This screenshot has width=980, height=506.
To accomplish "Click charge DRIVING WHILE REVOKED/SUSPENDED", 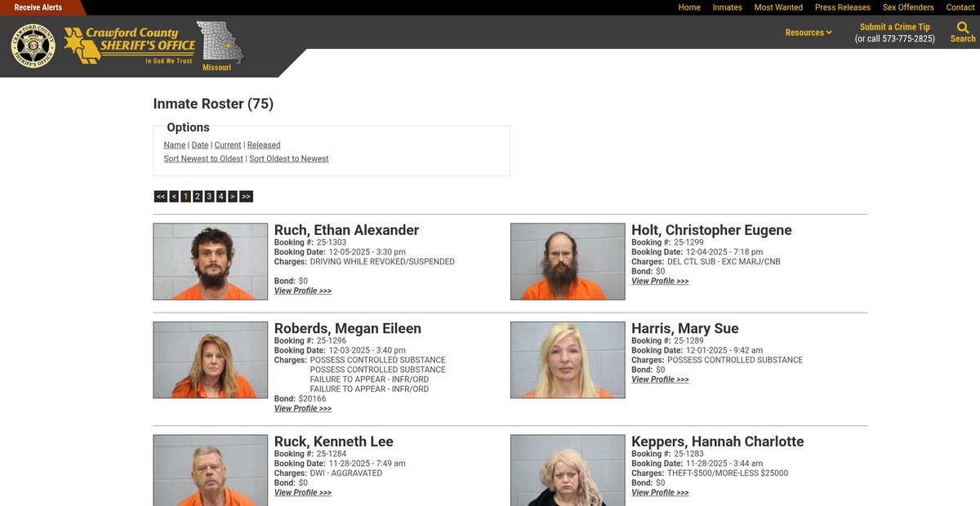I will click(x=382, y=262).
